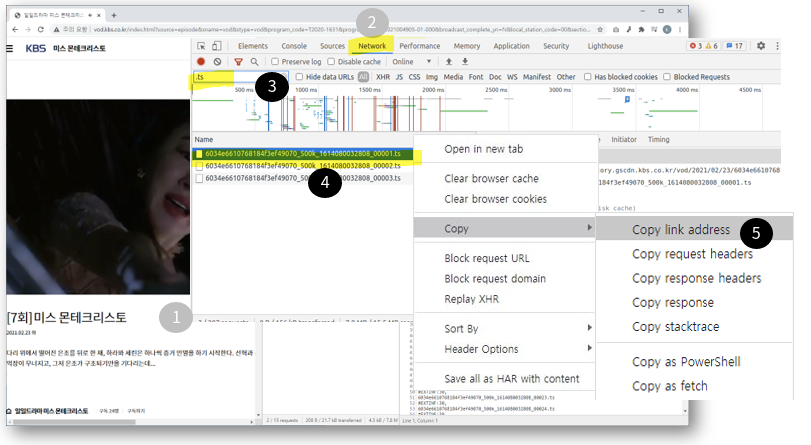Viewport: 811px width, 445px height.
Task: Switch to the Performance tab
Action: 419,46
